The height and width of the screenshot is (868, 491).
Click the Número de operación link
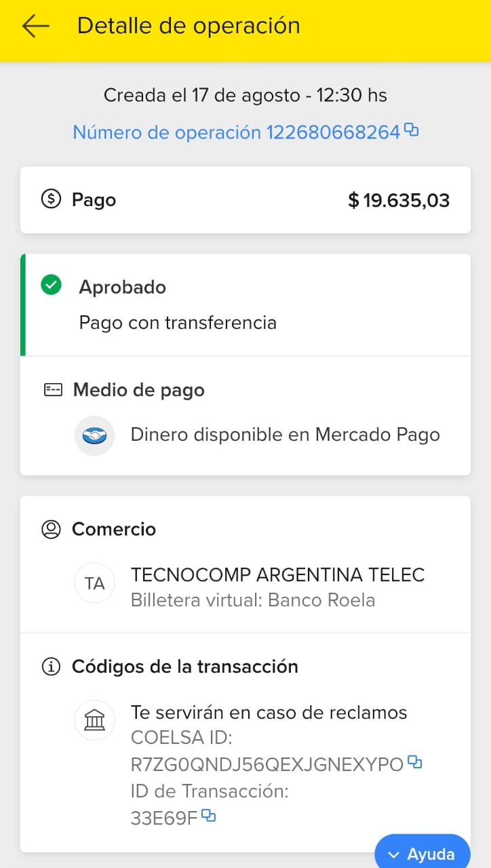coord(236,132)
